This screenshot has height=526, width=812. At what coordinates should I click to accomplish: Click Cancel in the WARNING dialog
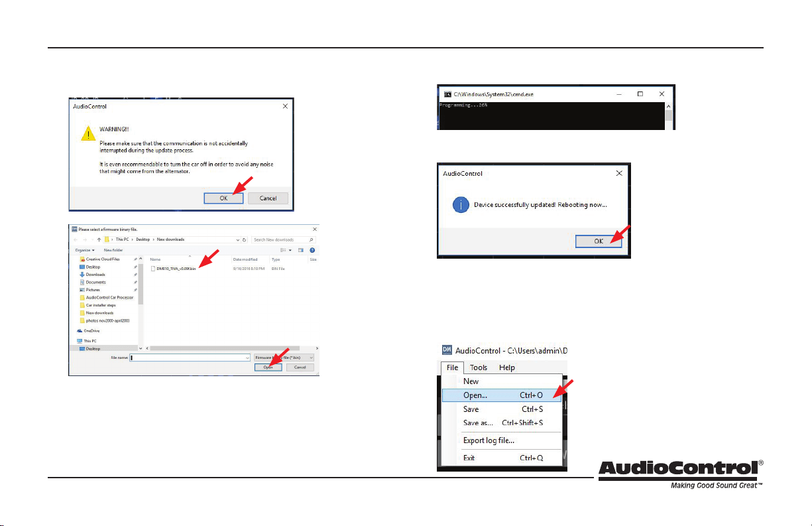click(x=268, y=198)
